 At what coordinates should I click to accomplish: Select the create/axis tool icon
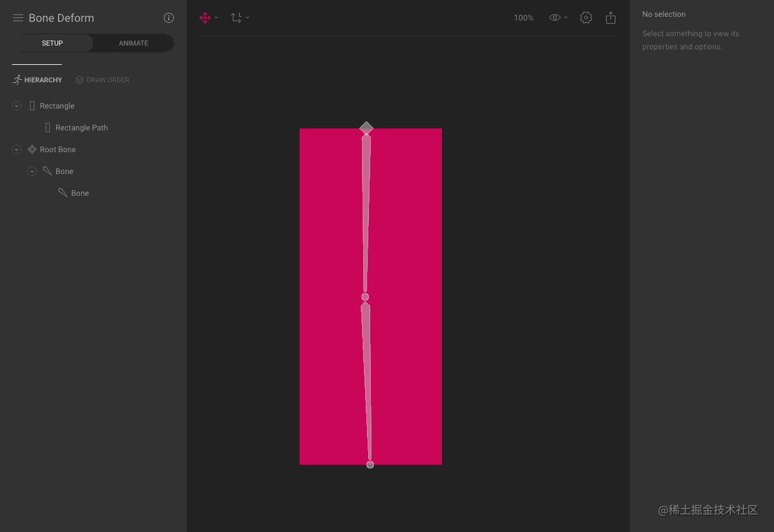coord(236,18)
